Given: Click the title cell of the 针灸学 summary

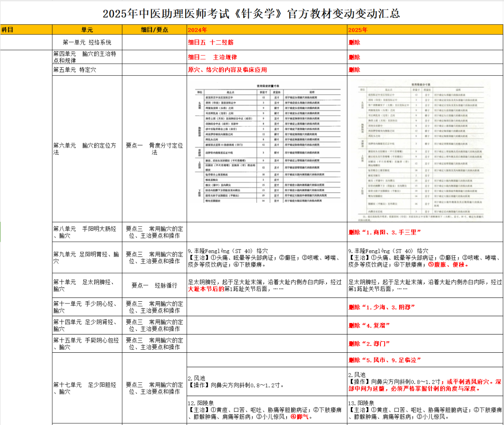Looking at the screenshot, I should 251,14.
